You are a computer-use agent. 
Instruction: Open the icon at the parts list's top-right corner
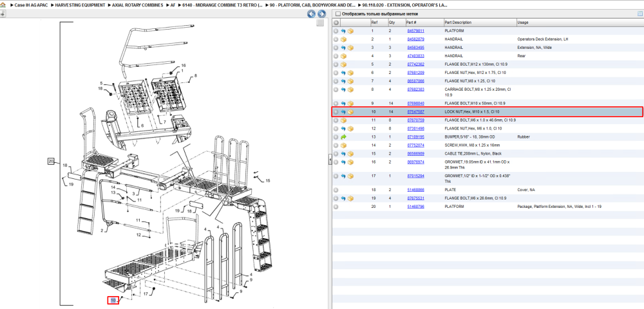tap(639, 14)
